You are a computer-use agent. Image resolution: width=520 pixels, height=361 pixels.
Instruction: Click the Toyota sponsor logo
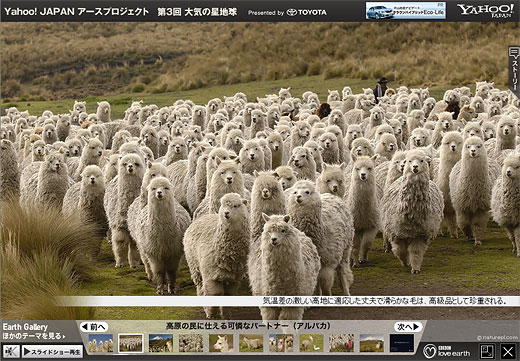point(307,13)
